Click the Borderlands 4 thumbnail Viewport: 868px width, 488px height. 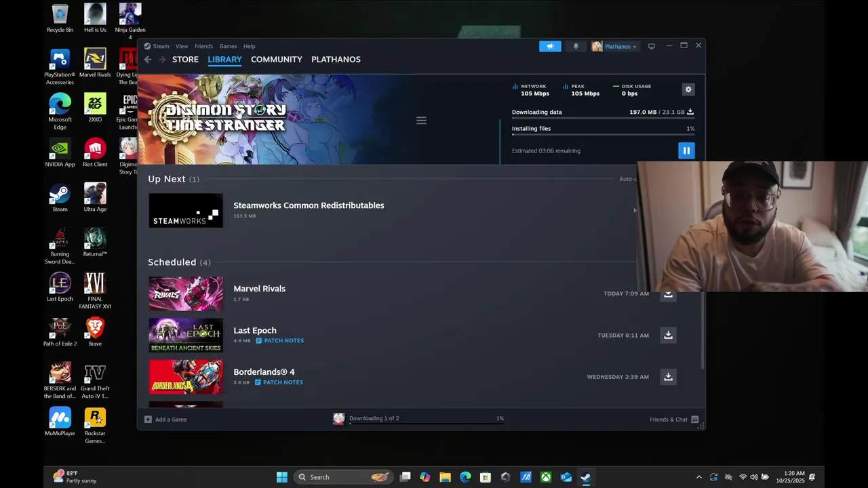coord(186,377)
